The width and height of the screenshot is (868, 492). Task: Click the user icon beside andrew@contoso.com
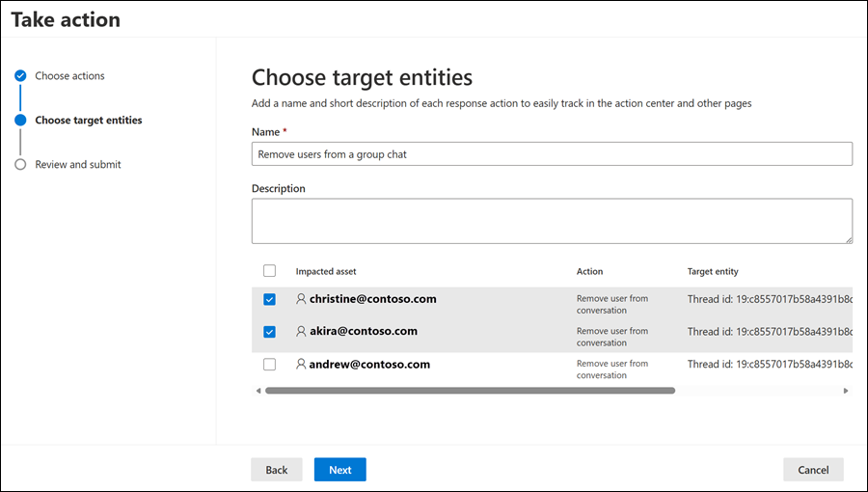point(301,365)
